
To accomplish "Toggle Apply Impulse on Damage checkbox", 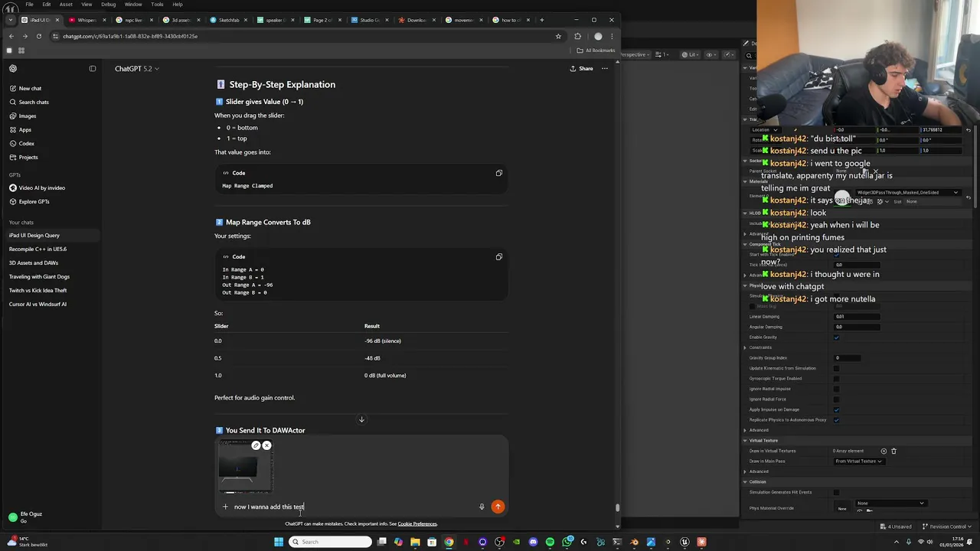I will [836, 409].
